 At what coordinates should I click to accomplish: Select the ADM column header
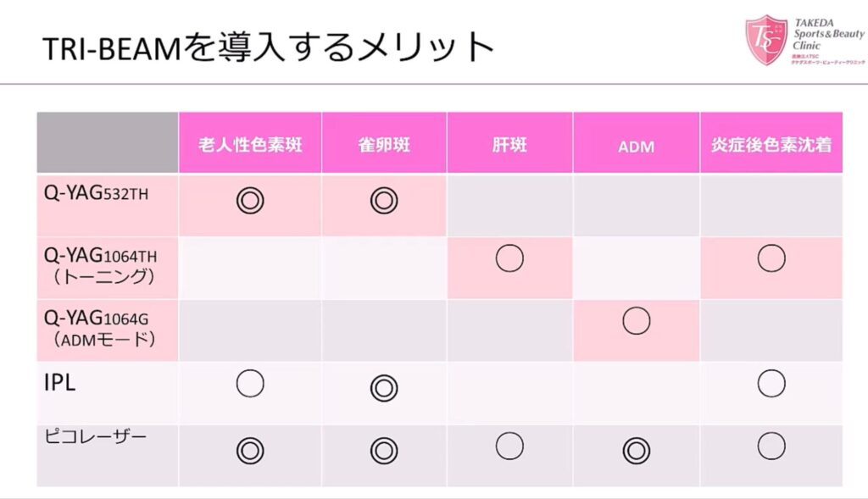[x=637, y=142]
